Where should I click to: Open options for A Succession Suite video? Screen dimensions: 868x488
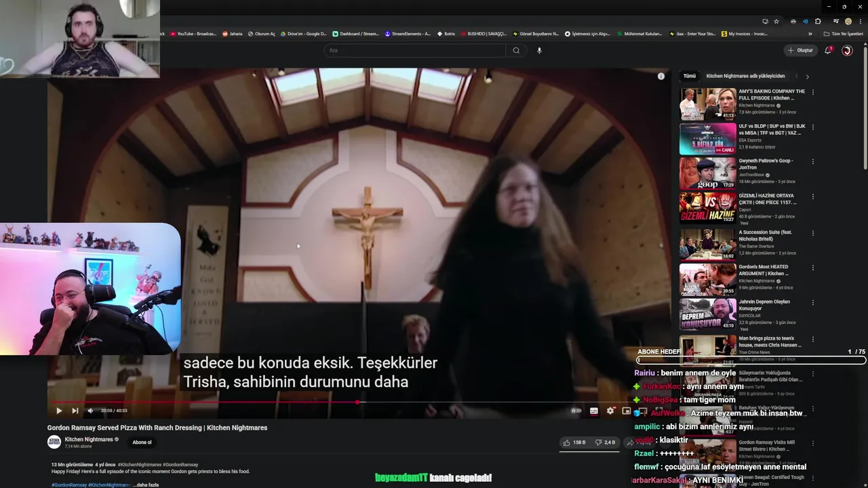tap(812, 233)
